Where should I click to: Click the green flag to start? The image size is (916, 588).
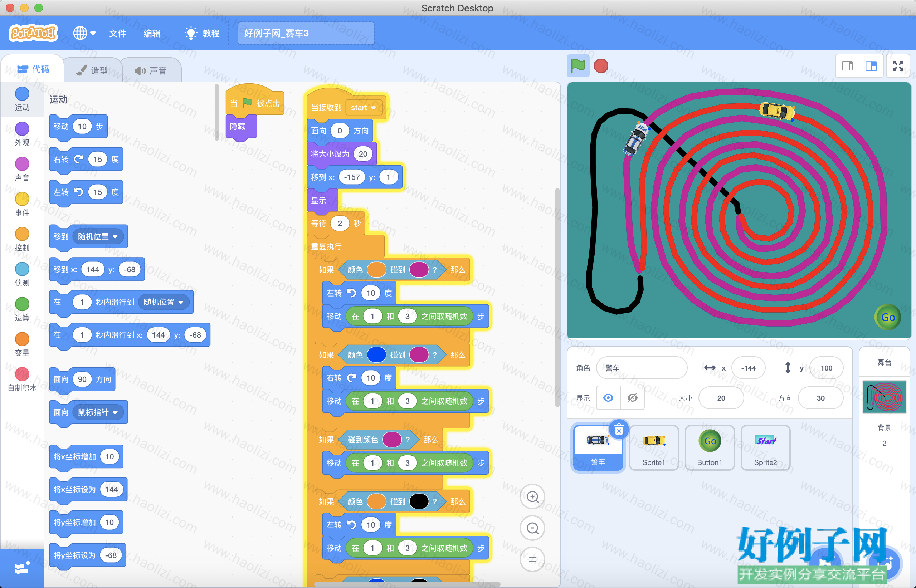point(578,66)
